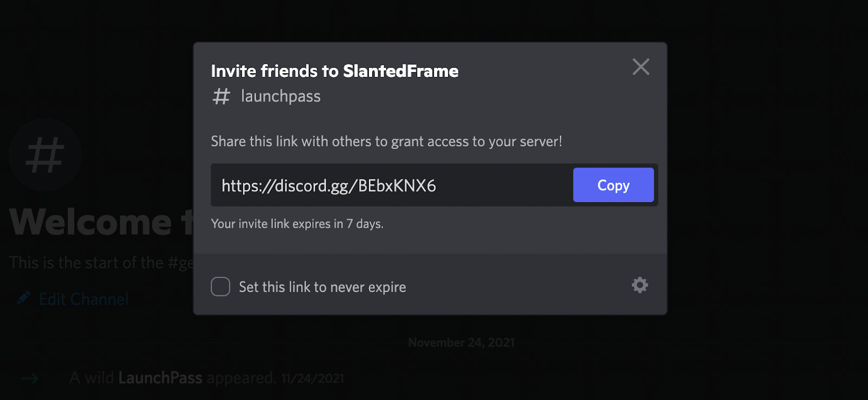
Task: Click the Copy button
Action: 613,185
